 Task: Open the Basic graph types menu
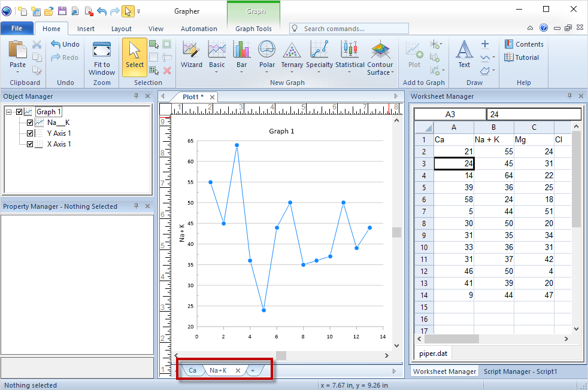coord(217,54)
